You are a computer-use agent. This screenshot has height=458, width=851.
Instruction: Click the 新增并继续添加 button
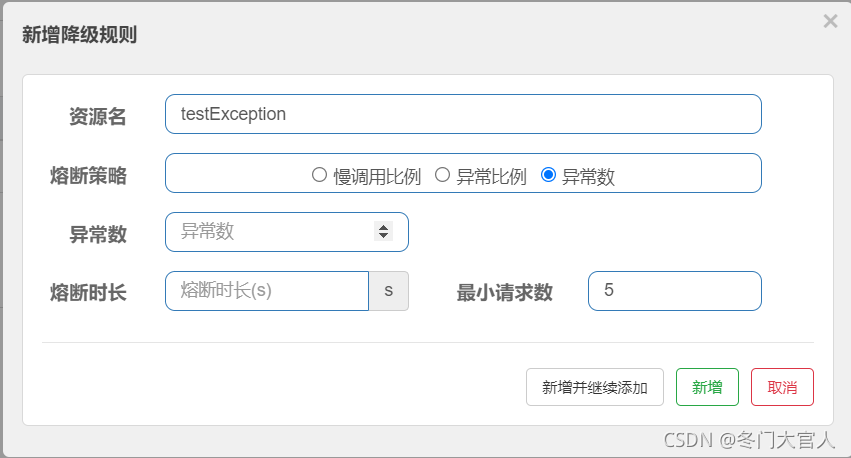594,387
